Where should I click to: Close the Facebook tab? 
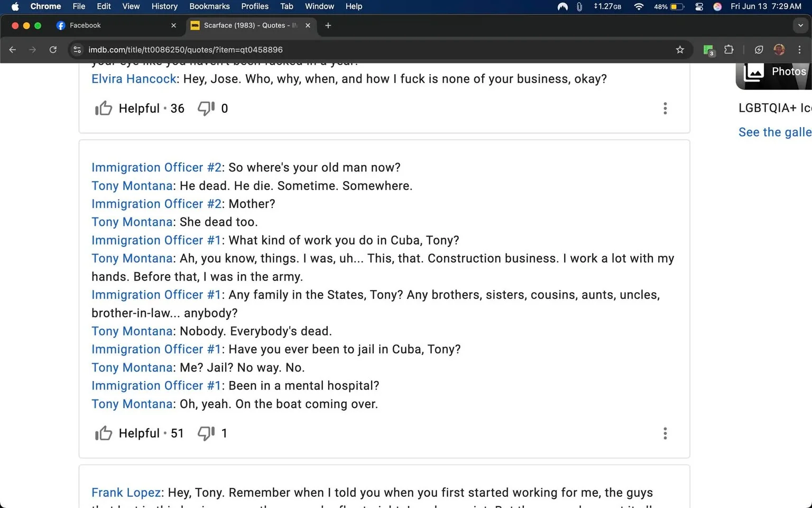click(173, 25)
